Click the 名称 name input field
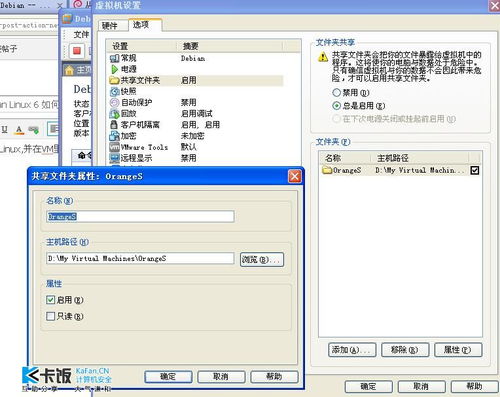The image size is (500, 397). point(140,217)
